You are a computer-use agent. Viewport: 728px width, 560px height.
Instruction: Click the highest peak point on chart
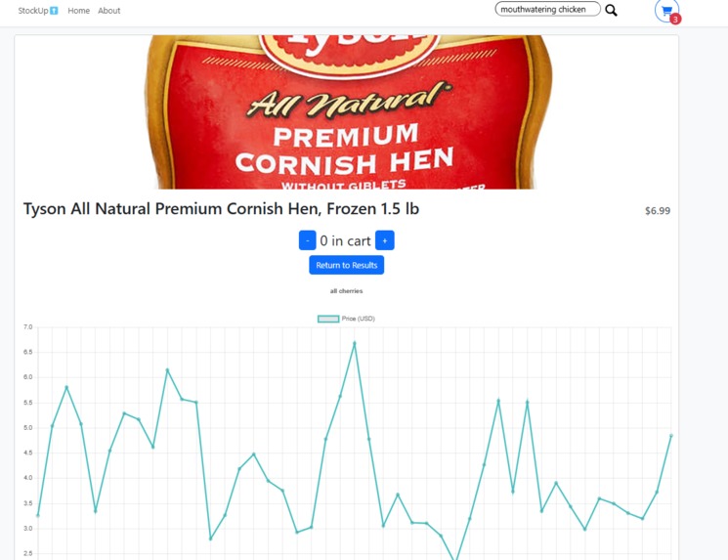[355, 343]
